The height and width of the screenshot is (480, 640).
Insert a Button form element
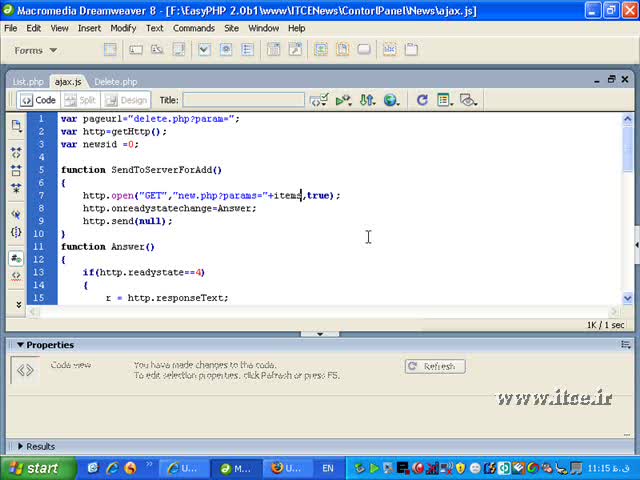pyautogui.click(x=364, y=50)
